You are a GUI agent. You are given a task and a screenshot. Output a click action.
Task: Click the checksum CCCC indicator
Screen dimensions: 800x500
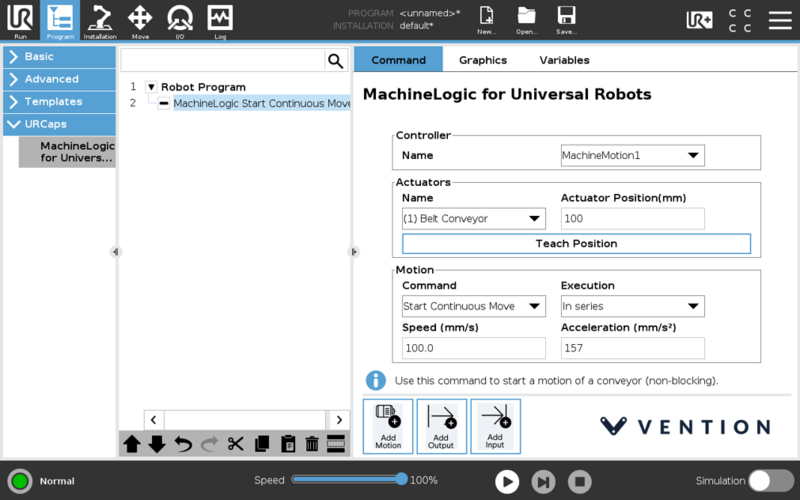pyautogui.click(x=740, y=20)
